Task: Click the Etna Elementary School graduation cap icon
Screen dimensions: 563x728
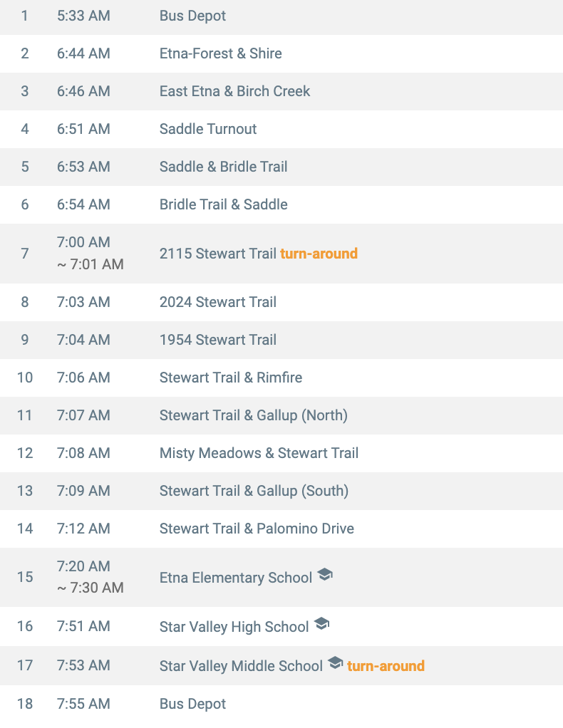Action: tap(325, 575)
